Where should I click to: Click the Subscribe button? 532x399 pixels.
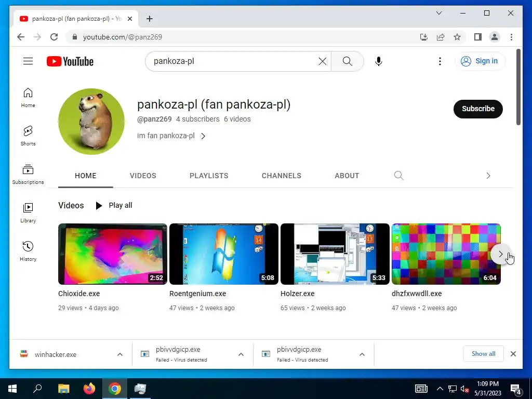click(478, 109)
